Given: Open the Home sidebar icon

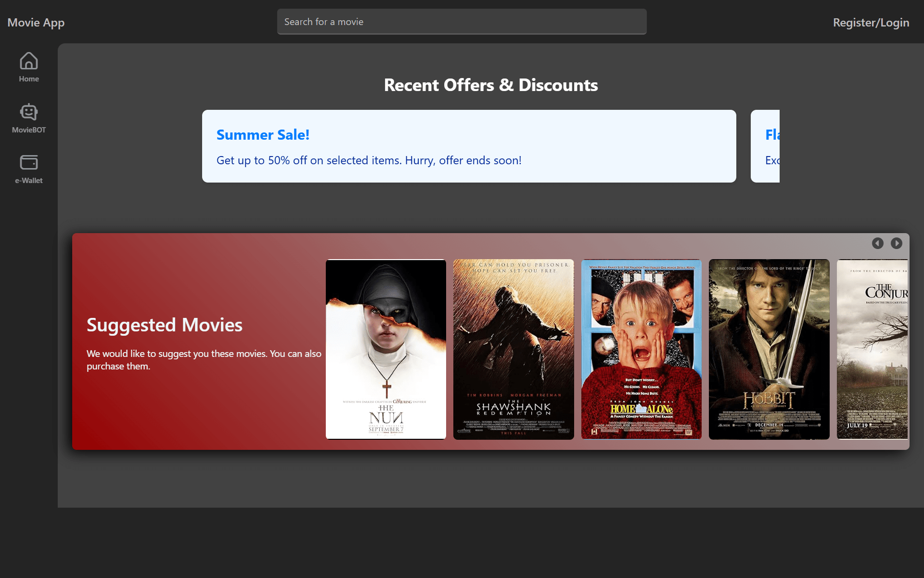Looking at the screenshot, I should point(29,61).
